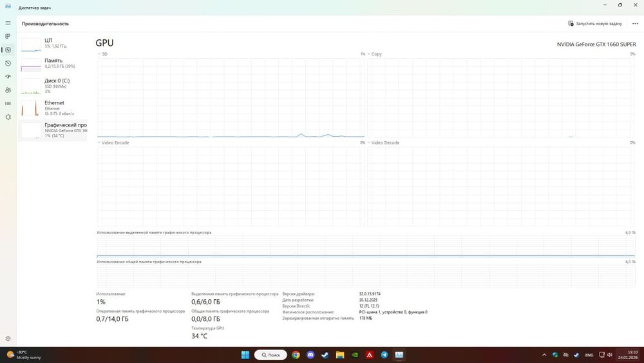The image size is (644, 363).
Task: Click DirectX version 12 (FL 12.1)
Action: [x=369, y=306]
